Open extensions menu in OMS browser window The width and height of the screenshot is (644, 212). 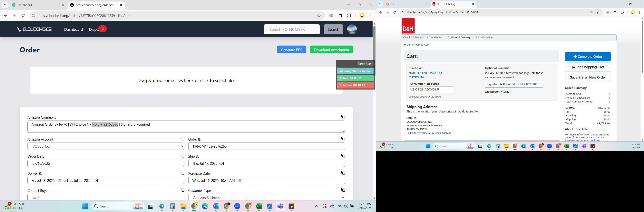click(349, 16)
